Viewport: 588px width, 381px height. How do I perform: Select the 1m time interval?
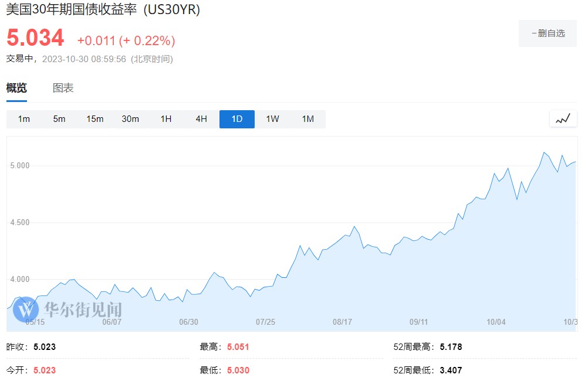point(24,119)
